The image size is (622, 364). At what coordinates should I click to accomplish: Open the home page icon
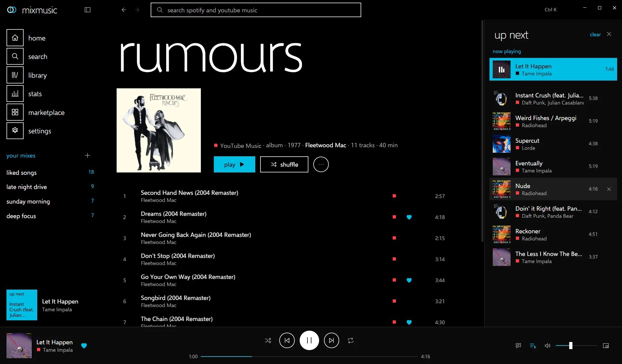(x=15, y=38)
